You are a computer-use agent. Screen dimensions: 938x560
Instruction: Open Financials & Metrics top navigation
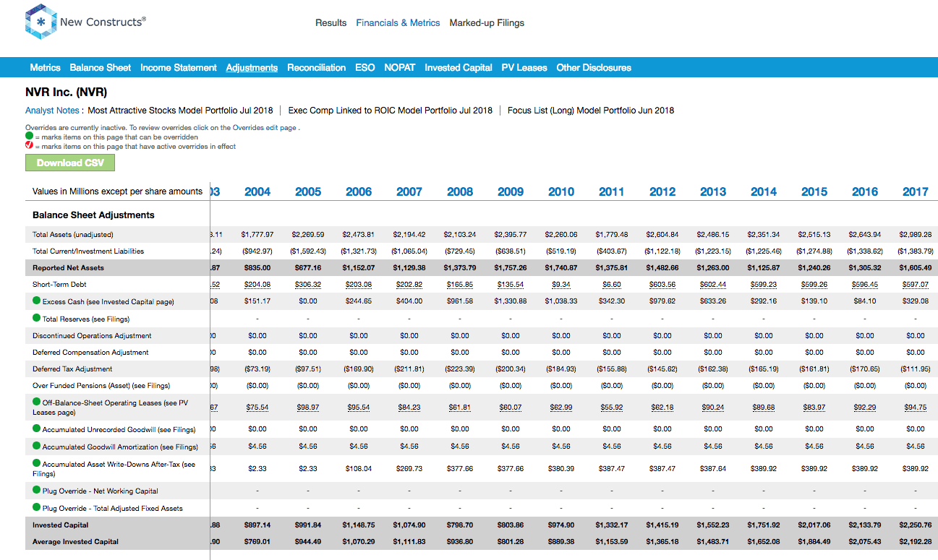click(398, 23)
